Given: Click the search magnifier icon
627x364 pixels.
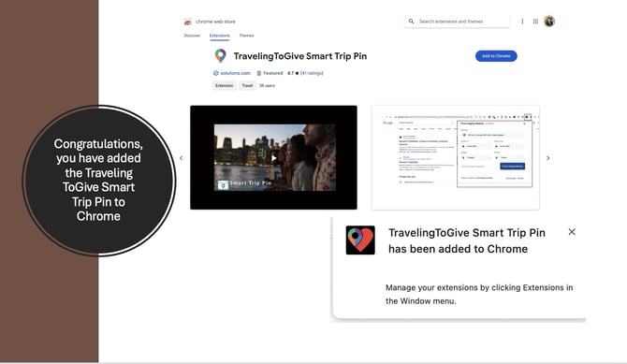Looking at the screenshot, I should pyautogui.click(x=411, y=22).
